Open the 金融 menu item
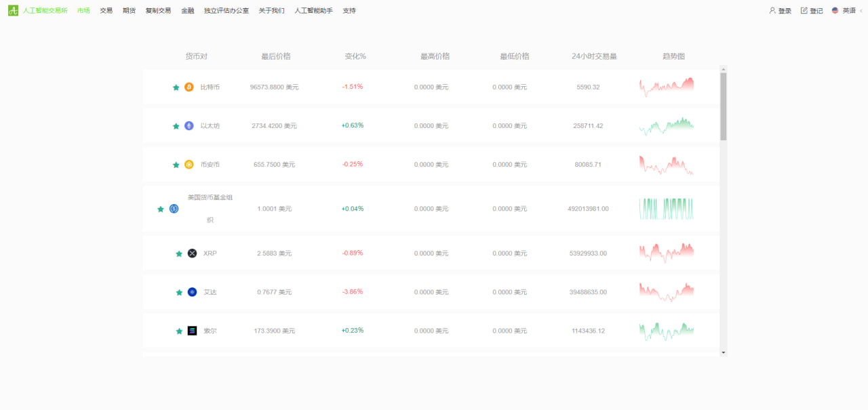Viewport: 868px width, 410px height. tap(188, 11)
